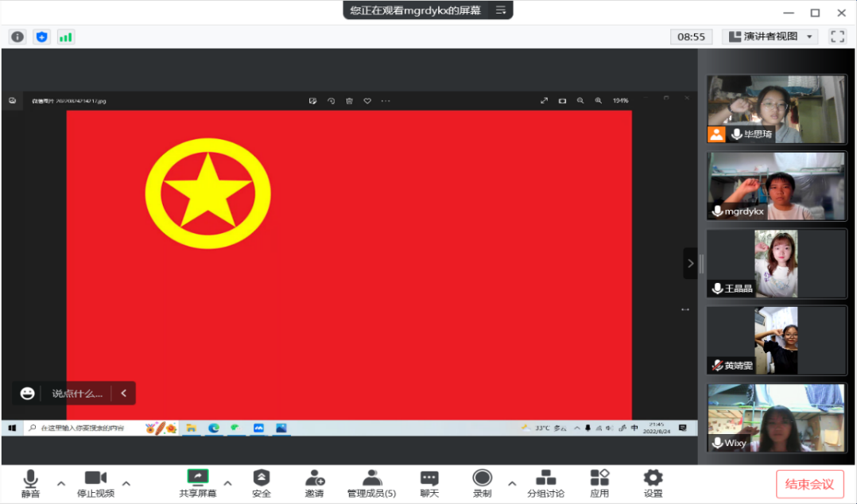Open the Chat panel

(429, 483)
